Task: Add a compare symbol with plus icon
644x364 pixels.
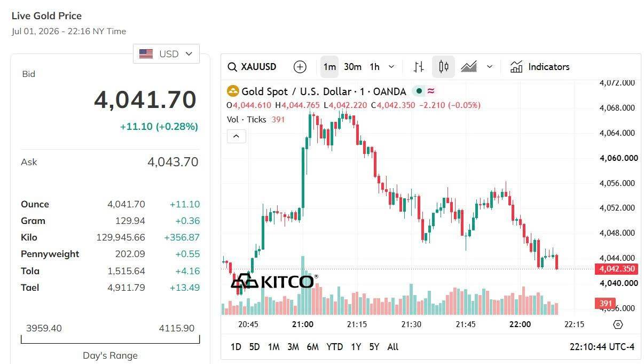Action: coord(300,67)
